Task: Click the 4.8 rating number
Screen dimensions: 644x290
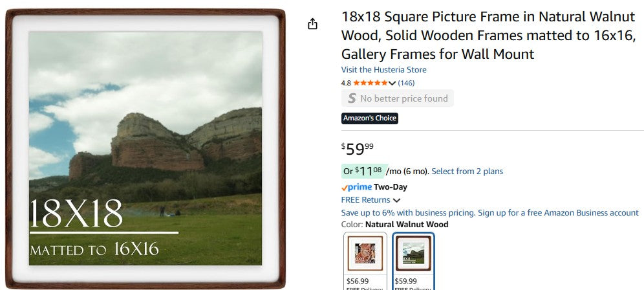Action: [346, 83]
